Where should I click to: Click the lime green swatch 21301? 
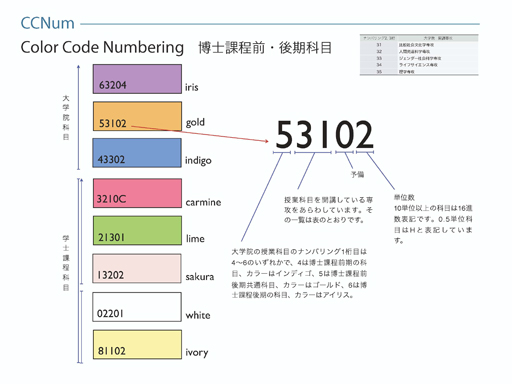(137, 230)
